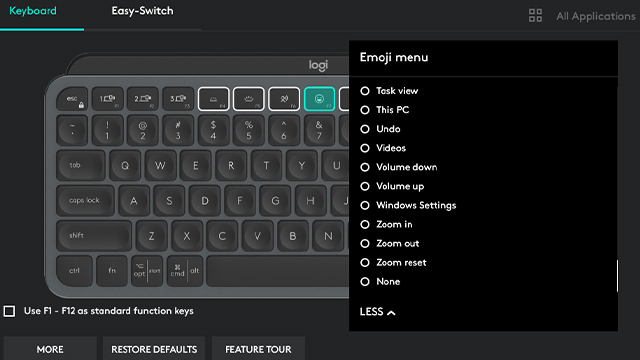This screenshot has width=640, height=360.
Task: Click the esc key with lock
Action: pyautogui.click(x=72, y=99)
